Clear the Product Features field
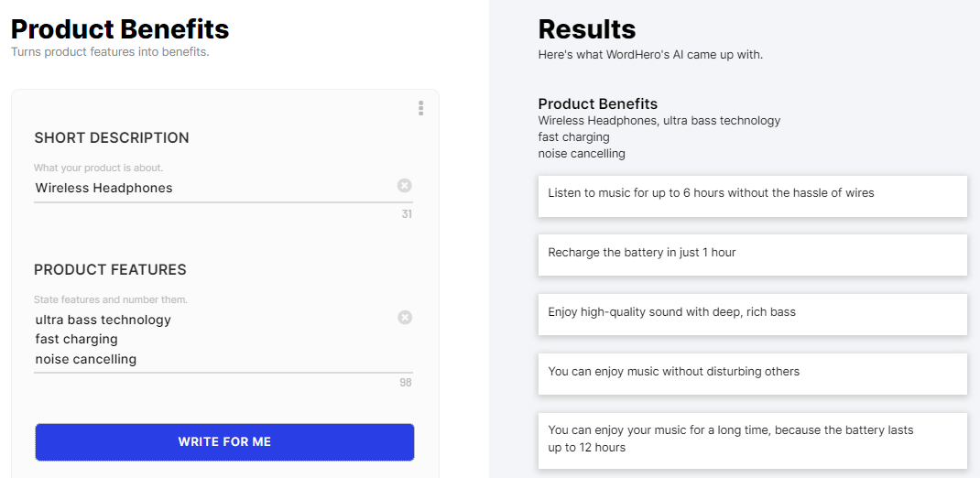 pyautogui.click(x=404, y=318)
